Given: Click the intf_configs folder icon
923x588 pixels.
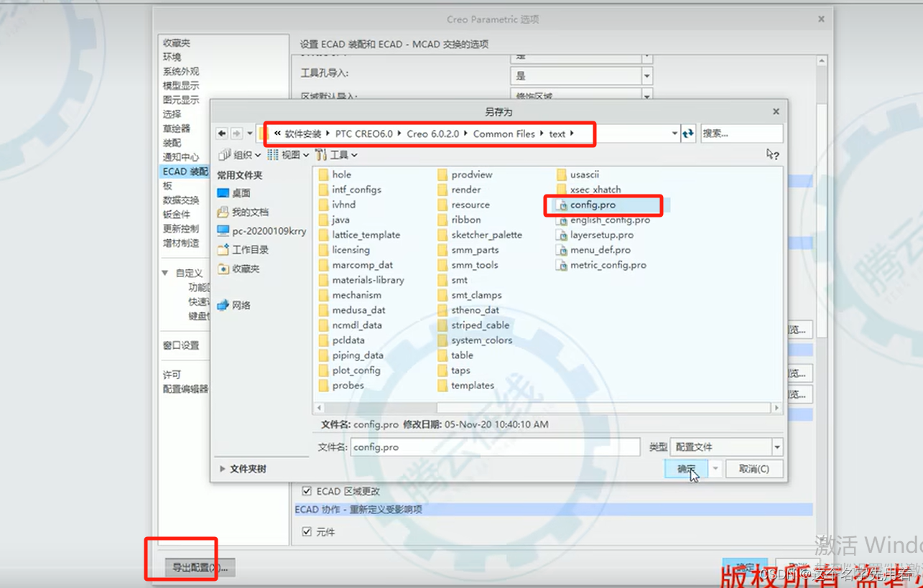Looking at the screenshot, I should pyautogui.click(x=323, y=190).
